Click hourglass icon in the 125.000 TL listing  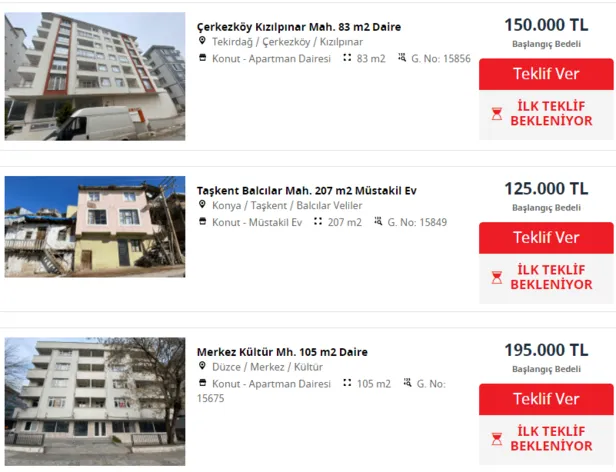[497, 278]
